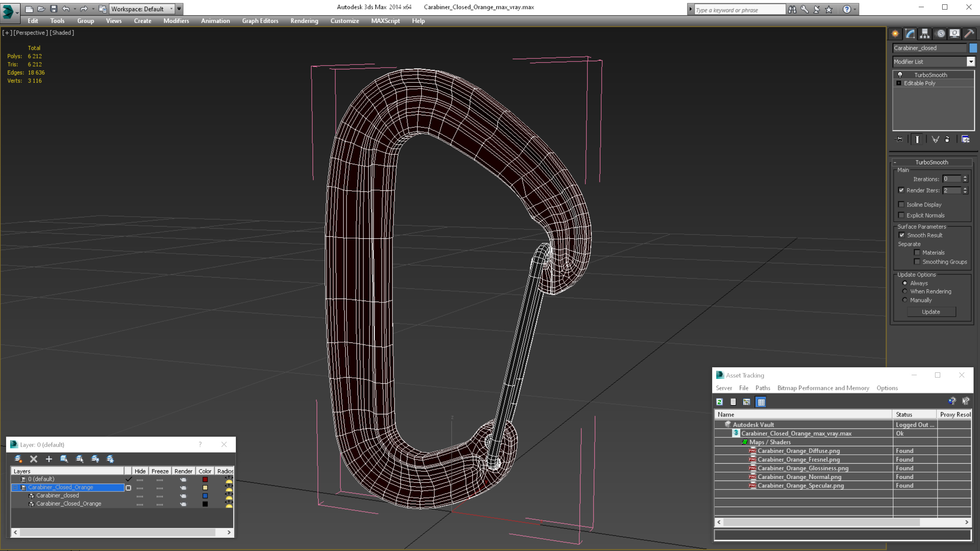Click the favorites star icon in title bar
980x551 pixels.
[x=829, y=9]
